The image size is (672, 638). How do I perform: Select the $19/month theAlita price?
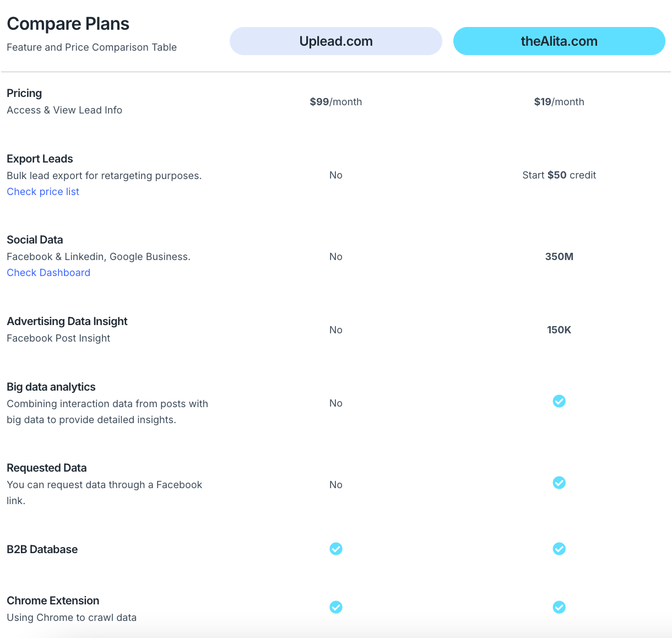pyautogui.click(x=559, y=102)
